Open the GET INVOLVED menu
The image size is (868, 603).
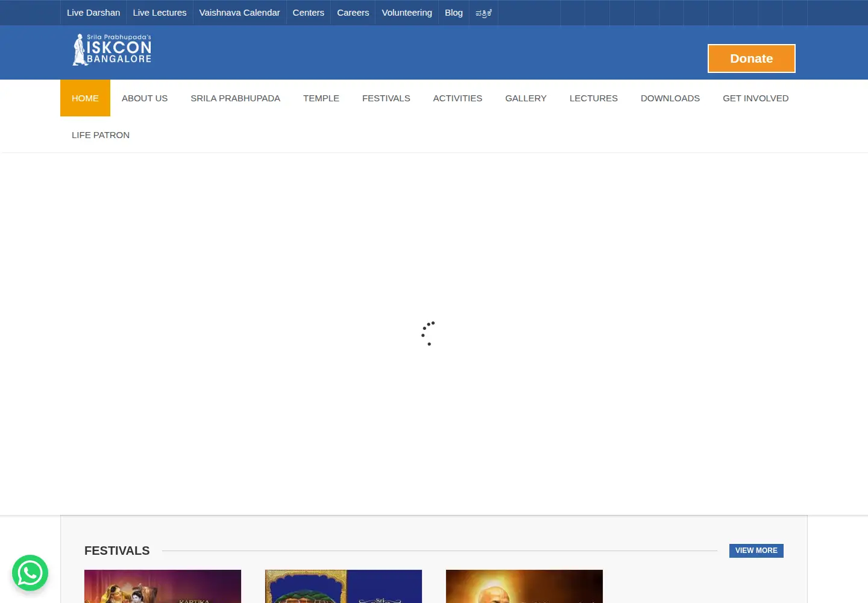pyautogui.click(x=755, y=98)
